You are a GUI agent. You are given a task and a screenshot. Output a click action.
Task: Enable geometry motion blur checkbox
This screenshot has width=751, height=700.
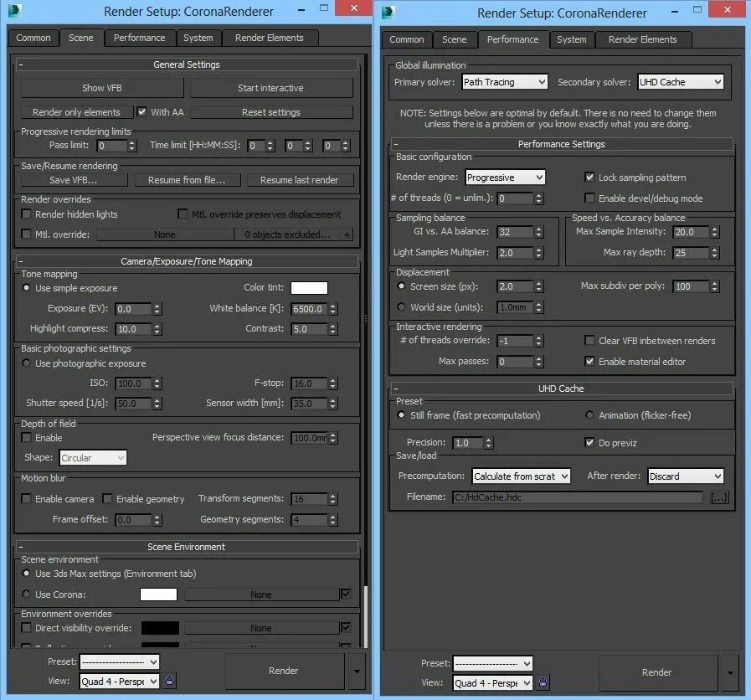pyautogui.click(x=108, y=499)
